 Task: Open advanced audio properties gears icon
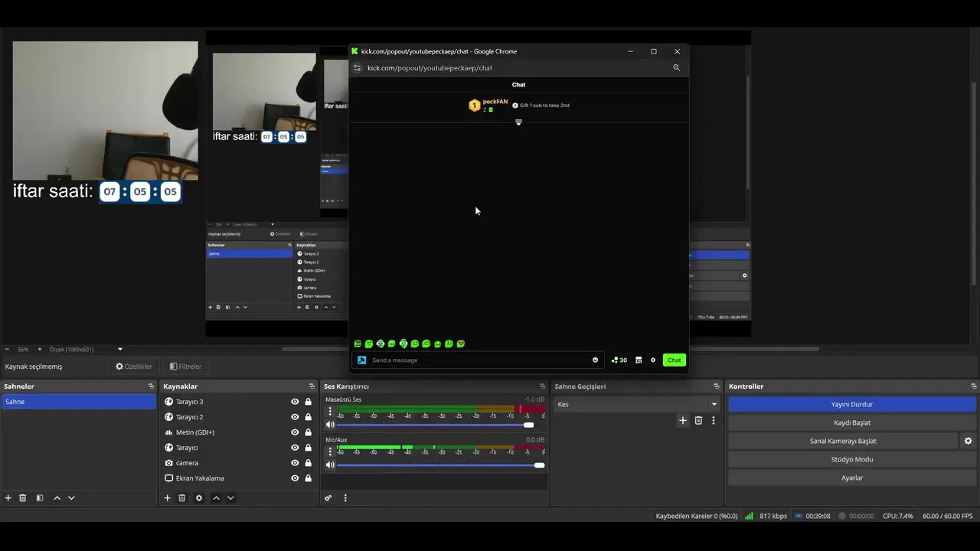(328, 497)
